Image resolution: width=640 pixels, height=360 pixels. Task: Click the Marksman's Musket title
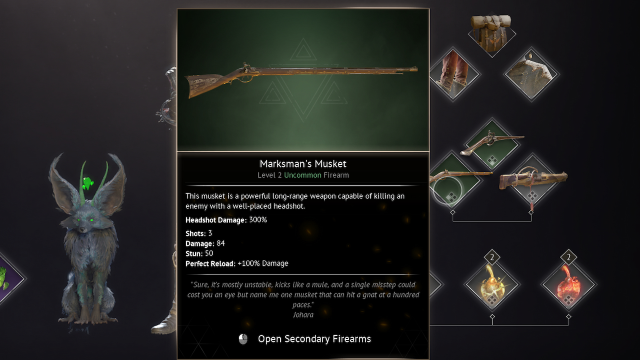[x=303, y=164]
